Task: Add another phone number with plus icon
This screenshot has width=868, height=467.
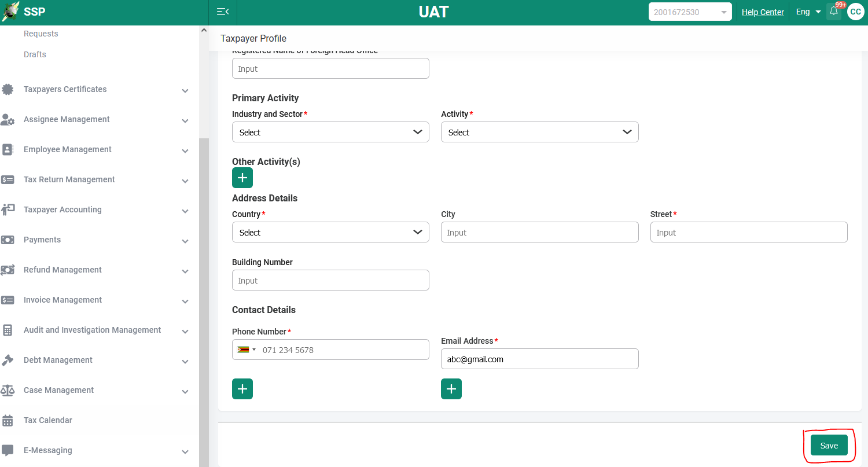Action: [x=242, y=389]
